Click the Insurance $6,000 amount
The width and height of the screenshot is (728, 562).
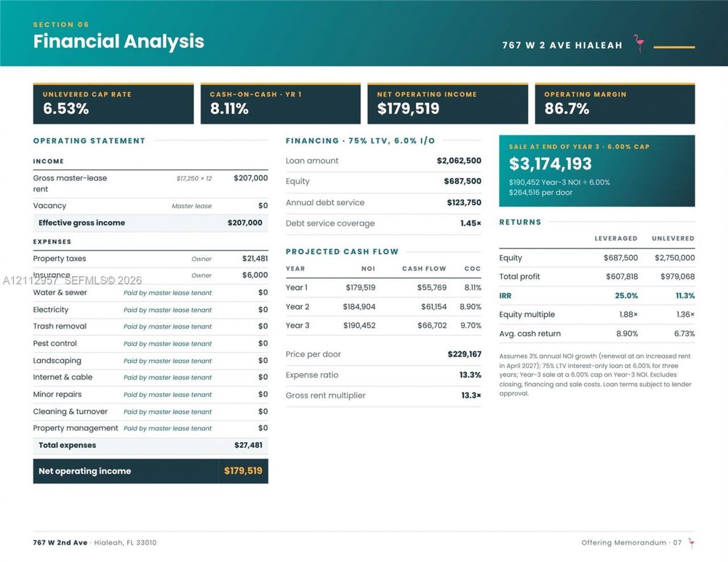255,275
